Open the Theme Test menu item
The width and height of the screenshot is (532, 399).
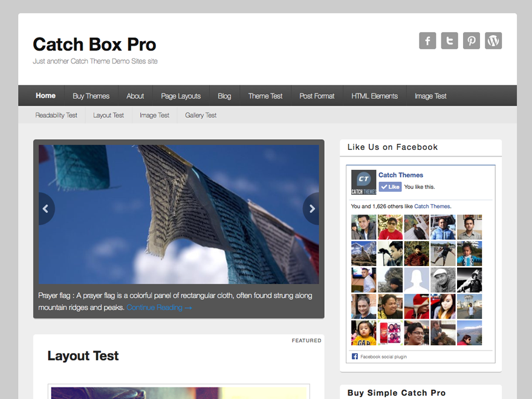pos(265,96)
